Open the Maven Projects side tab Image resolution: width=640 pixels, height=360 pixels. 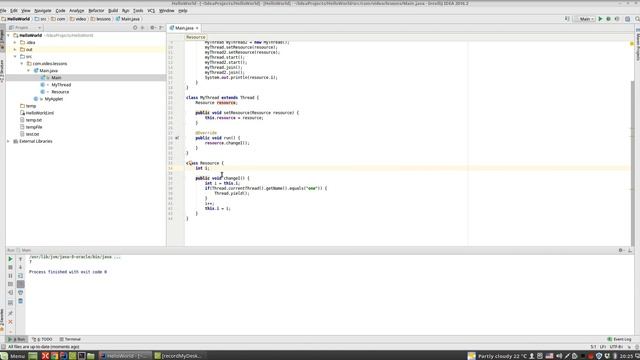(x=637, y=45)
